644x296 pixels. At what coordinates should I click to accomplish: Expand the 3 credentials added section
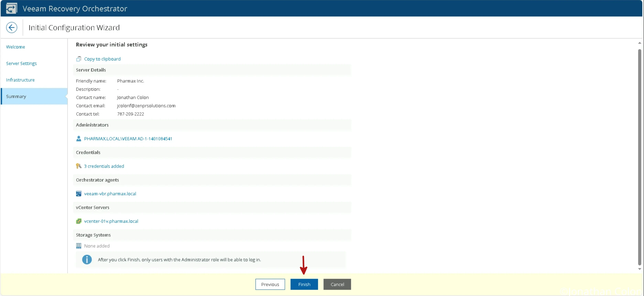pyautogui.click(x=104, y=166)
